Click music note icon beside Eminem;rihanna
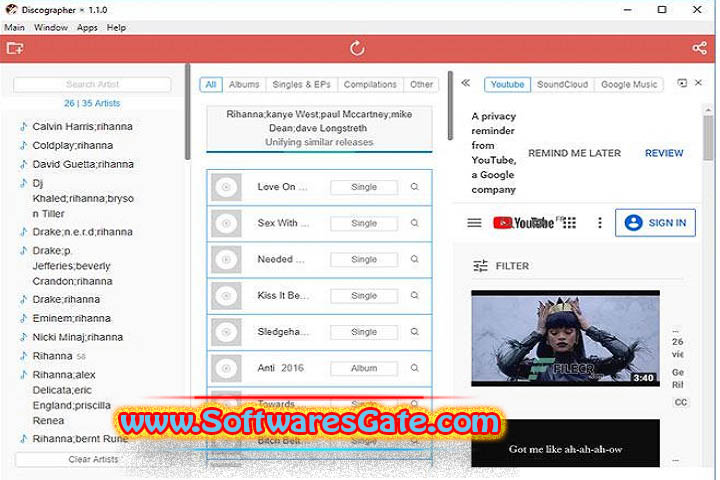The image size is (720, 480). coord(23,318)
